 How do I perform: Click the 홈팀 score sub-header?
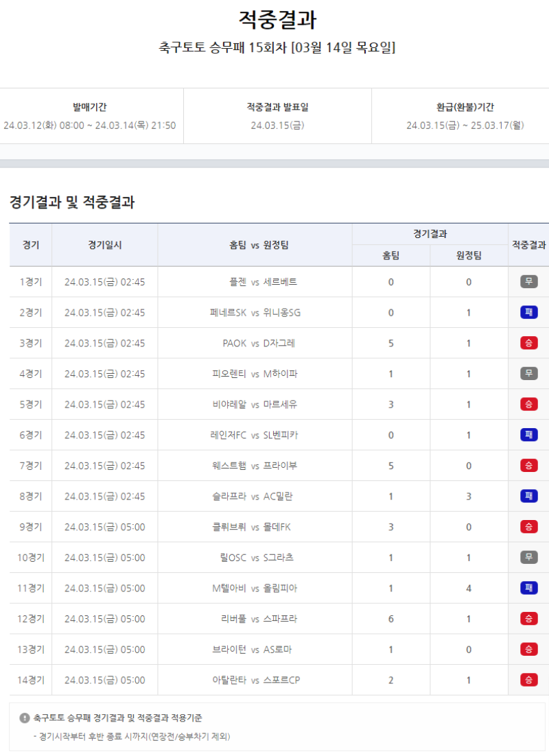(390, 255)
